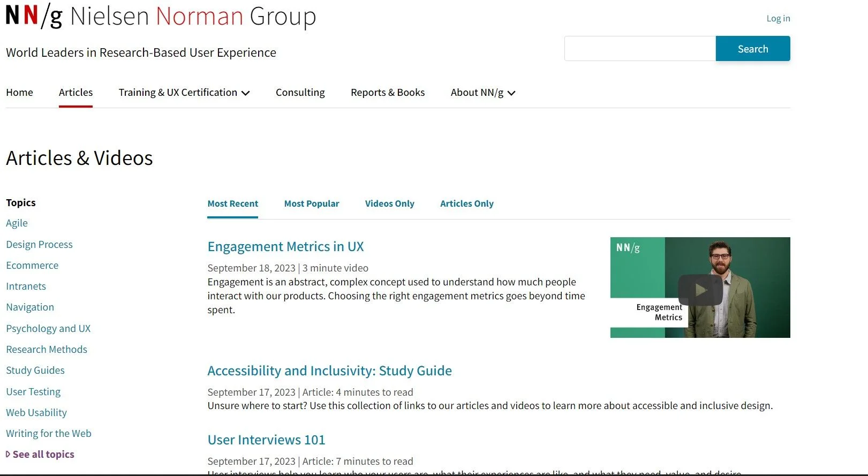The height and width of the screenshot is (476, 868).
Task: Show Articles Only tab
Action: (466, 203)
